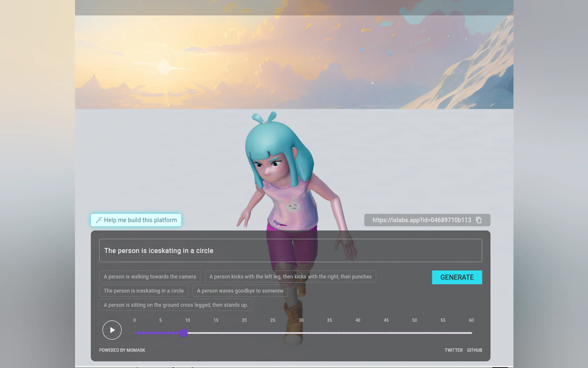The height and width of the screenshot is (368, 588).
Task: Open the TWITTER link
Action: pyautogui.click(x=453, y=350)
